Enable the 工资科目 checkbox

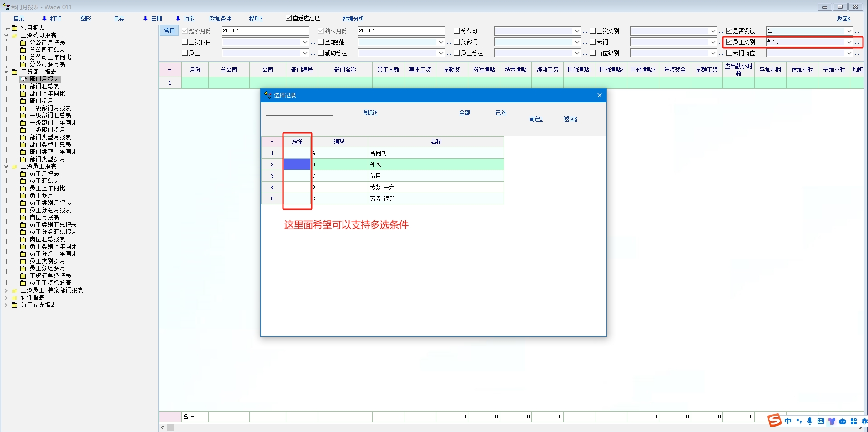(x=185, y=42)
